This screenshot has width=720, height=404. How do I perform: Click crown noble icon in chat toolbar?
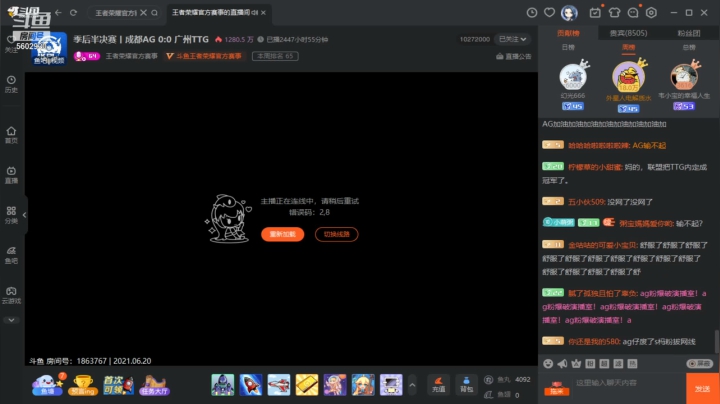click(x=576, y=364)
